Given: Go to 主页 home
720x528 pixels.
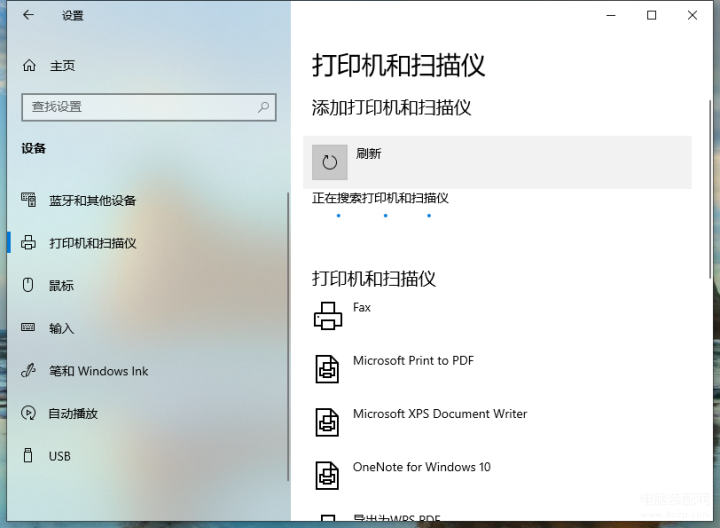Looking at the screenshot, I should click(62, 66).
